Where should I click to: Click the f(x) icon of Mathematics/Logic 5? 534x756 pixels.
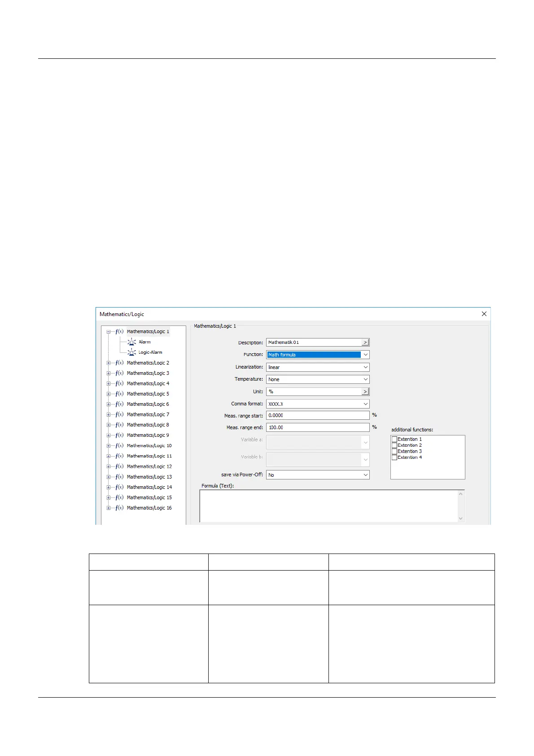119,394
